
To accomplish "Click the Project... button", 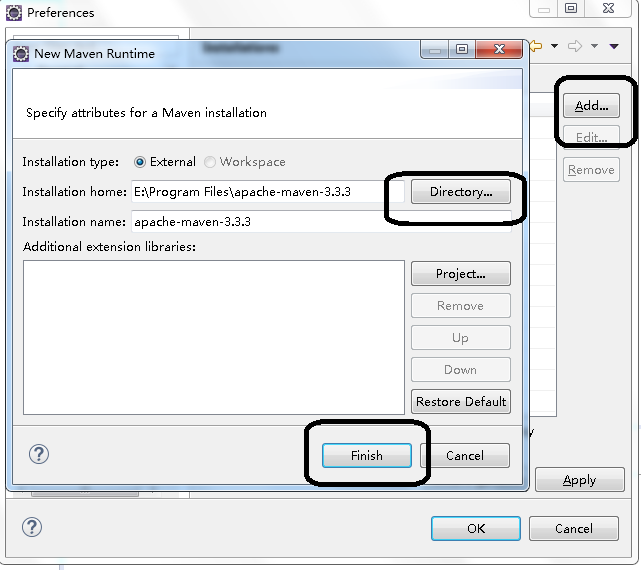I will tap(461, 274).
